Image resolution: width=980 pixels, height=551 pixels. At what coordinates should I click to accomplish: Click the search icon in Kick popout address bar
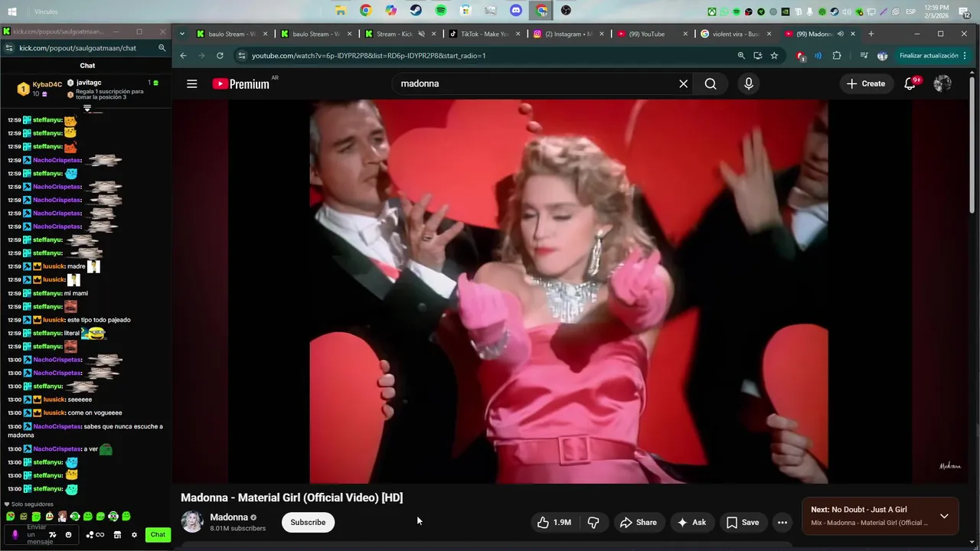pos(162,47)
